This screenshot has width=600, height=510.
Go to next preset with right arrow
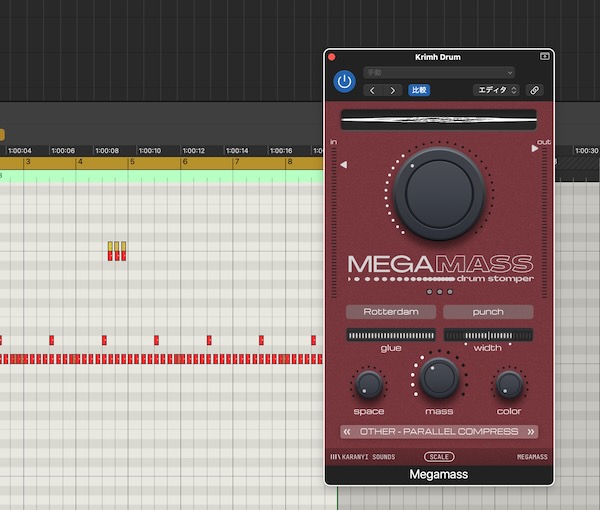[392, 90]
